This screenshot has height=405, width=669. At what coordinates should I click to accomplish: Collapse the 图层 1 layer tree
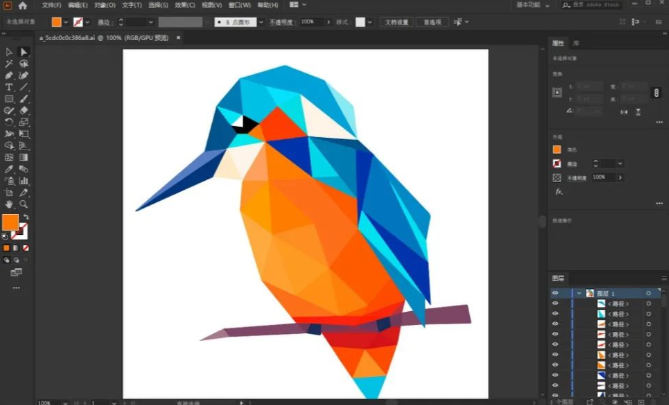tap(578, 293)
